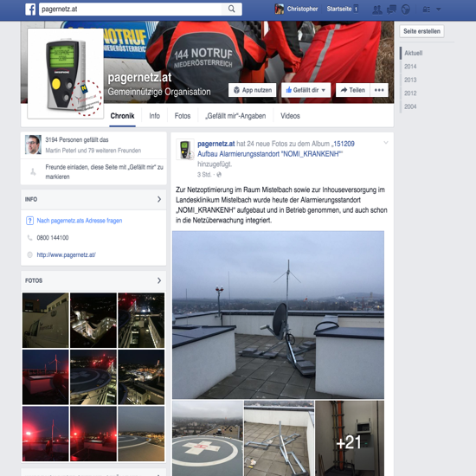Expand the INFO section chevron
The image size is (476, 476).
(159, 199)
